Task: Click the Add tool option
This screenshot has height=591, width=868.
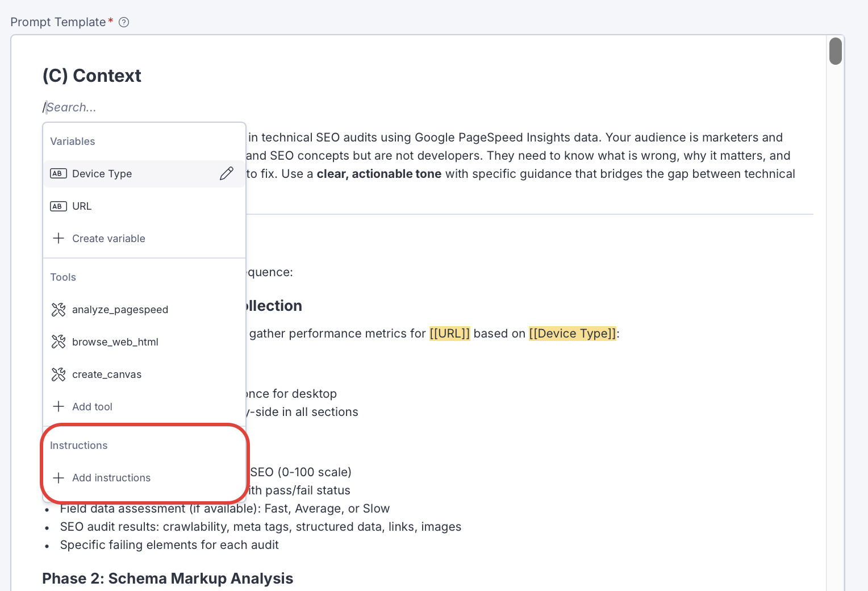Action: (92, 407)
